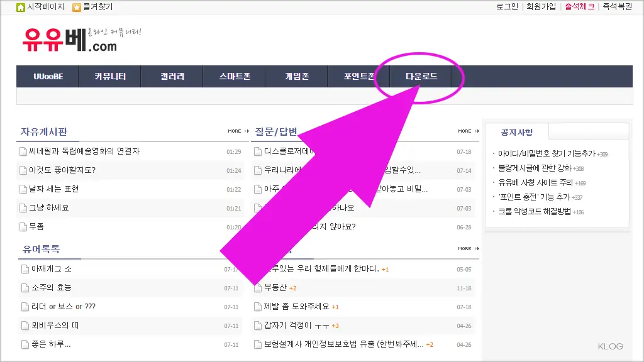This screenshot has height=362, width=644.
Task: Open the 갤러리 menu
Action: 172,76
